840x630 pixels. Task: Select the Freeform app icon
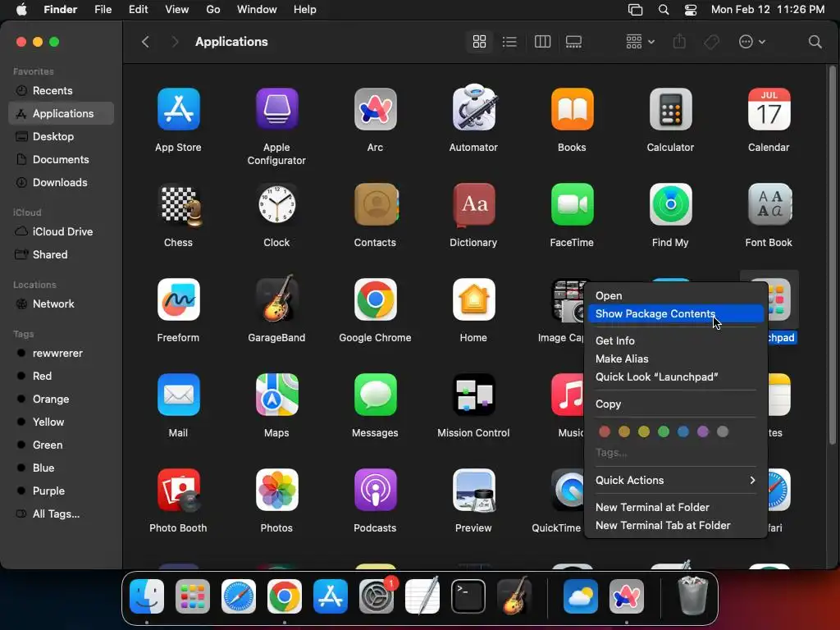point(178,299)
